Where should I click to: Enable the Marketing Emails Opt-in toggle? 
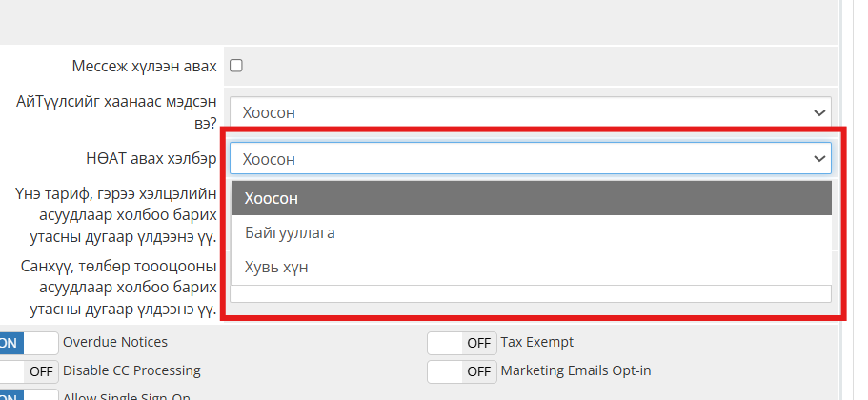pos(461,370)
